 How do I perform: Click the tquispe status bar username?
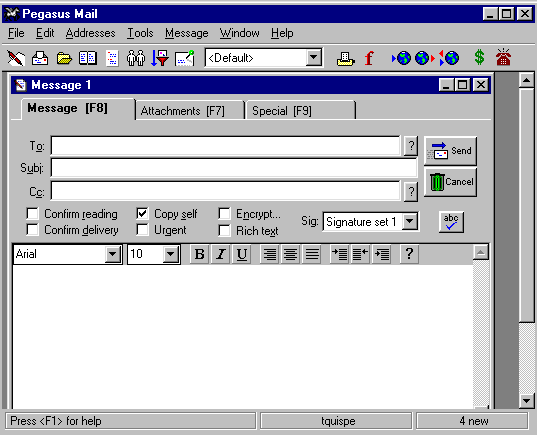336,421
